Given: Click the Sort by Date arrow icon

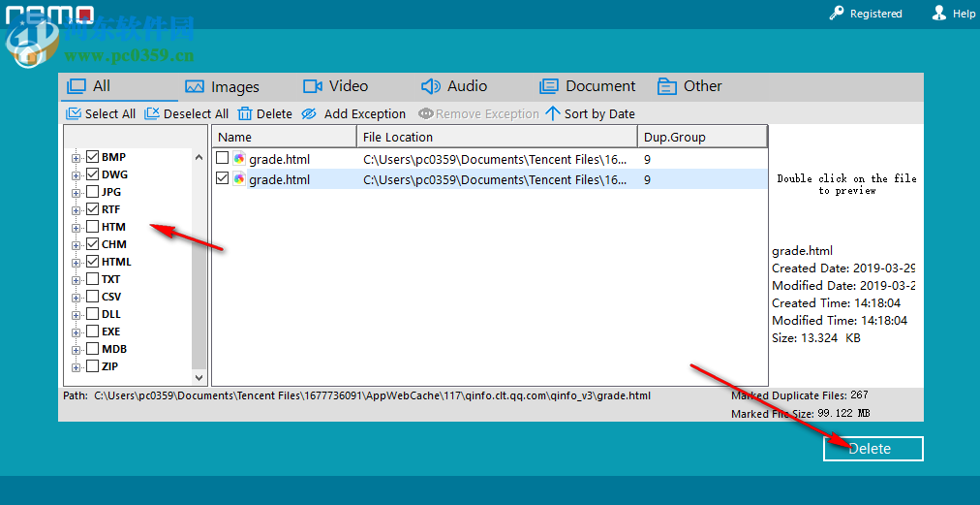Looking at the screenshot, I should tap(553, 113).
